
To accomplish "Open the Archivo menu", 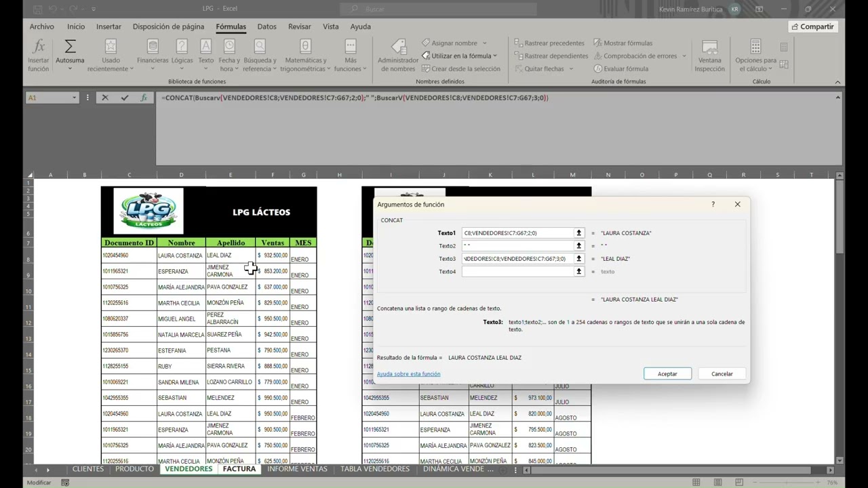I will coord(41,26).
